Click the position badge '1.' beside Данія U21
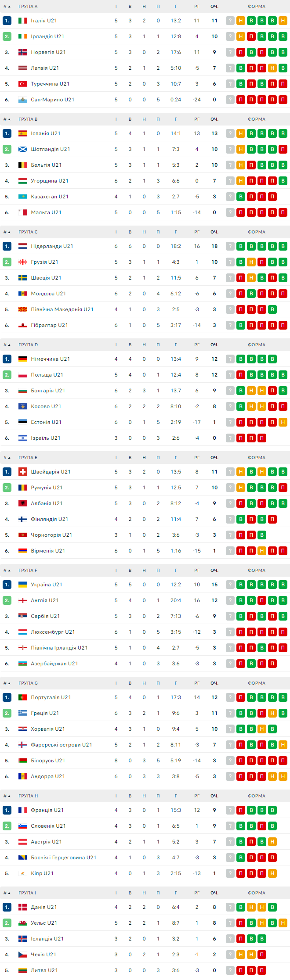 tap(7, 907)
